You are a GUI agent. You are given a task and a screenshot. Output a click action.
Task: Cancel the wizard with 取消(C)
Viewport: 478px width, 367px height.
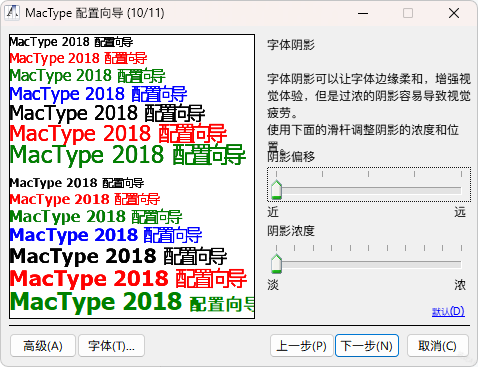tap(438, 346)
